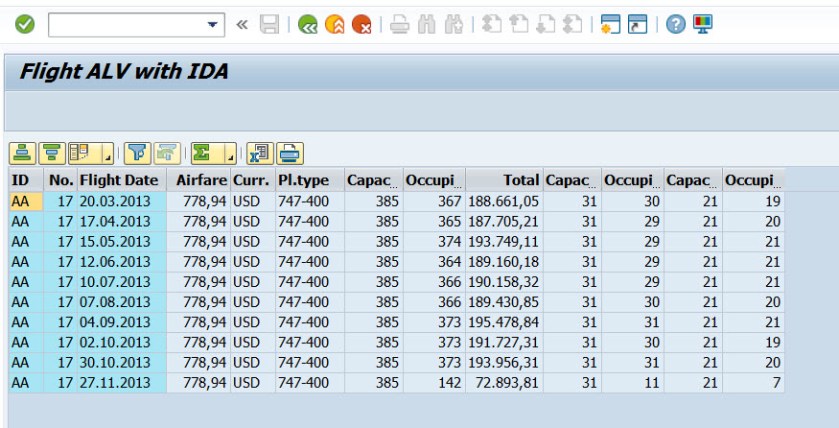Sort the ALV grid in ascending order

click(x=22, y=153)
